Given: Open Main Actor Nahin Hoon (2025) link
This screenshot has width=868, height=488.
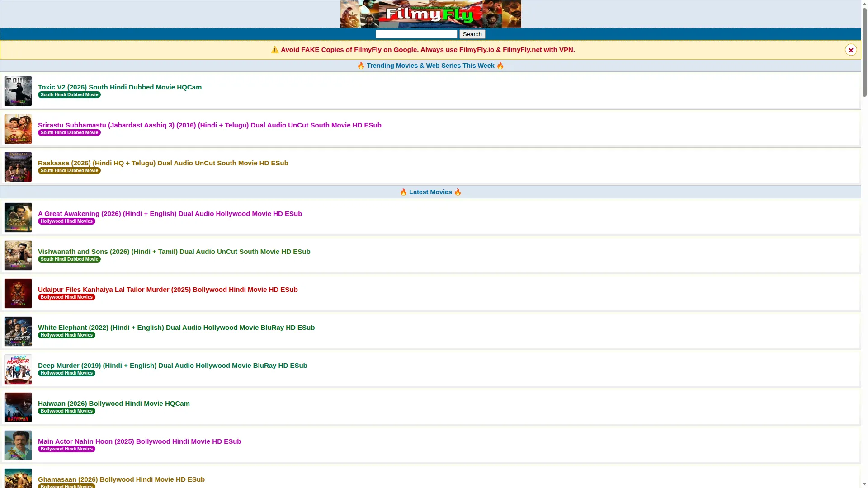Looking at the screenshot, I should tap(139, 441).
